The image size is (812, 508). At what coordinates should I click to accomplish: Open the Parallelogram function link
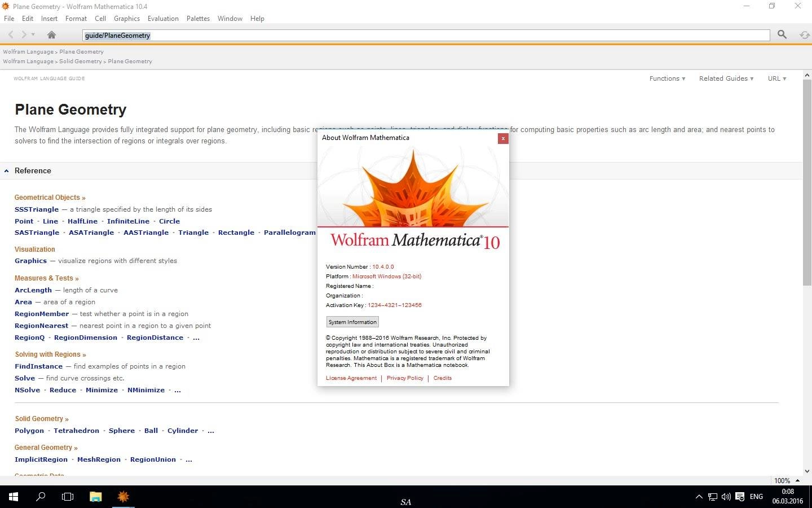290,233
